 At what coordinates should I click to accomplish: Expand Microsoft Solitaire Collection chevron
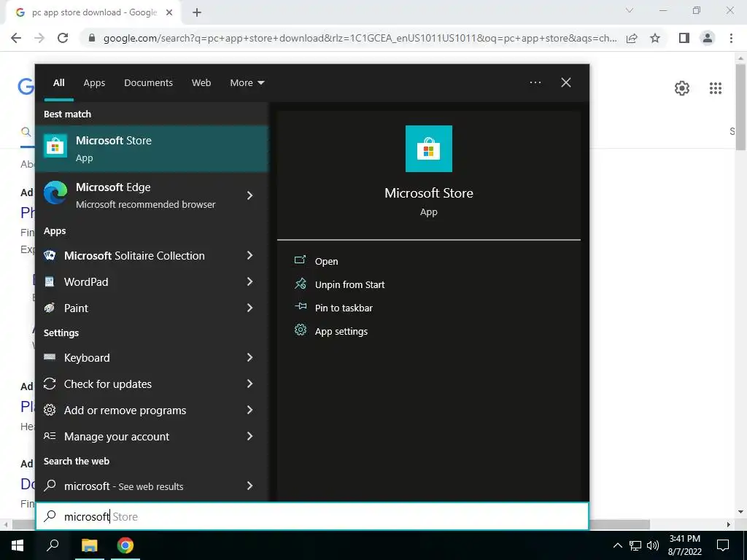pyautogui.click(x=249, y=255)
